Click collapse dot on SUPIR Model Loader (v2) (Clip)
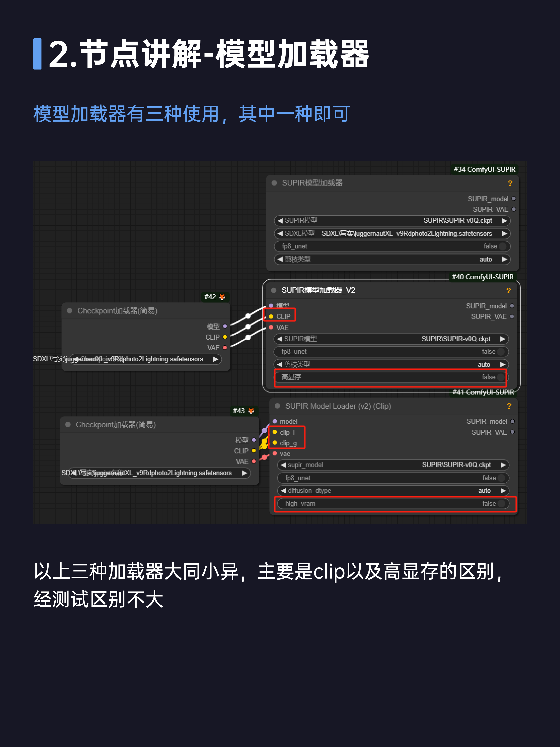Image resolution: width=560 pixels, height=747 pixels. pos(277,406)
